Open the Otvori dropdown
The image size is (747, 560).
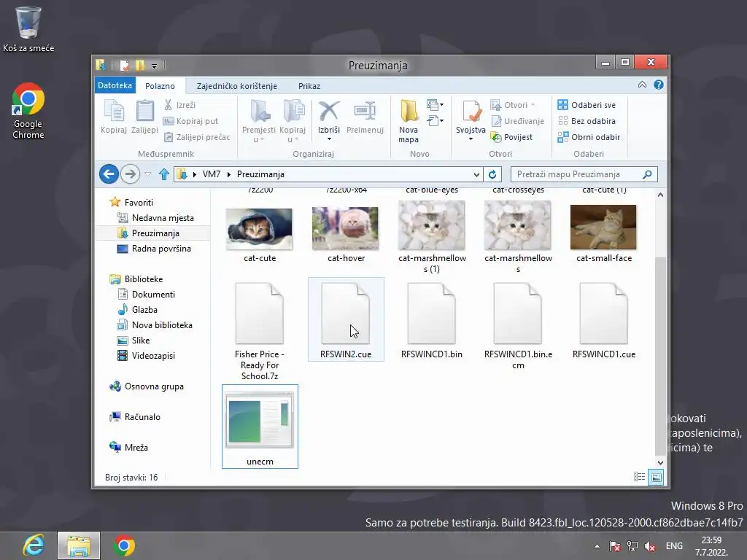click(x=533, y=105)
